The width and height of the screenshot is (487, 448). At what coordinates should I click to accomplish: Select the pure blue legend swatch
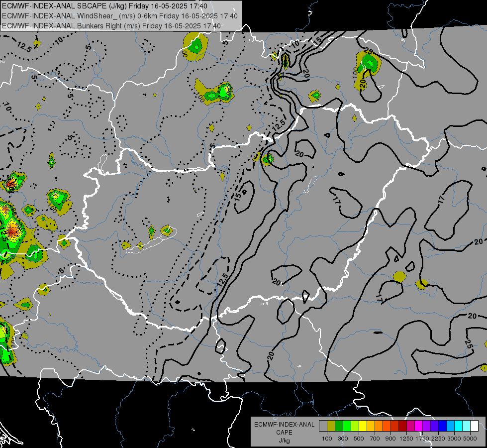[442, 426]
